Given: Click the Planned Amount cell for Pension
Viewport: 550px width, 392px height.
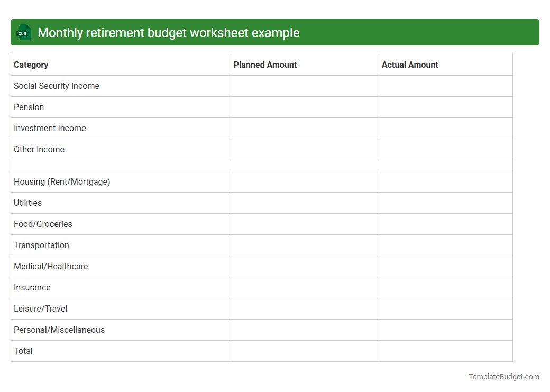Looking at the screenshot, I should tap(305, 107).
